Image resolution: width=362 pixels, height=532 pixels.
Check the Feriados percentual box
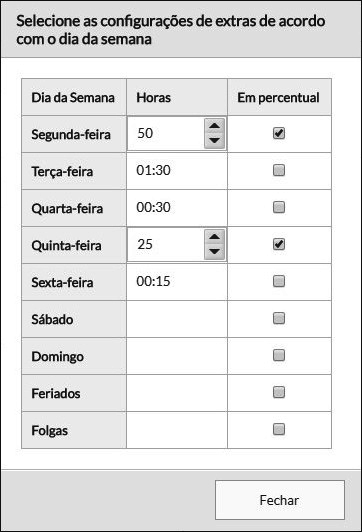(x=279, y=392)
